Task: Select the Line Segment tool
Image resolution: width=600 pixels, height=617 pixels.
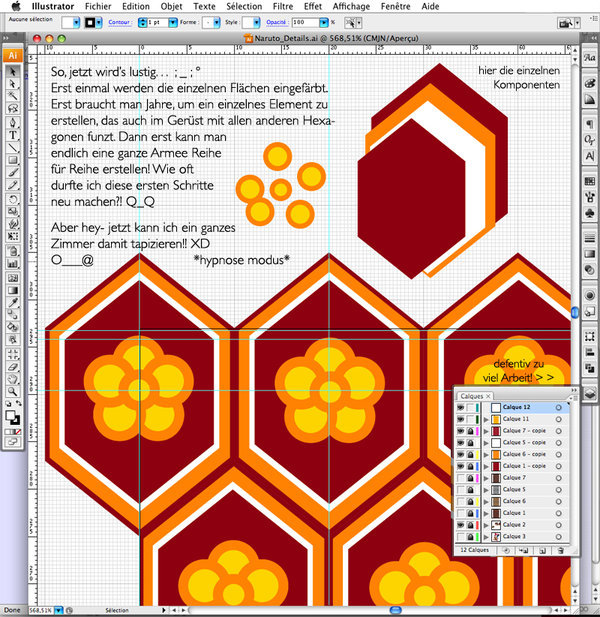Action: 13,148
